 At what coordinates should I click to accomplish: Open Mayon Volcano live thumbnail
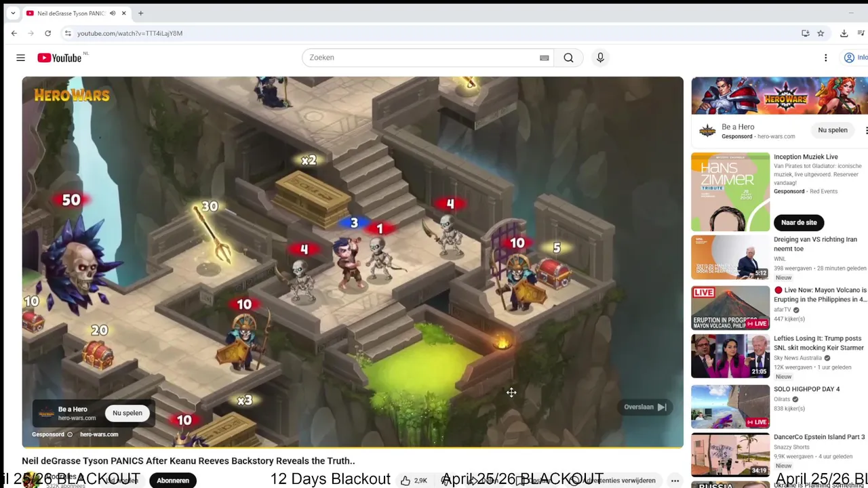pos(730,308)
